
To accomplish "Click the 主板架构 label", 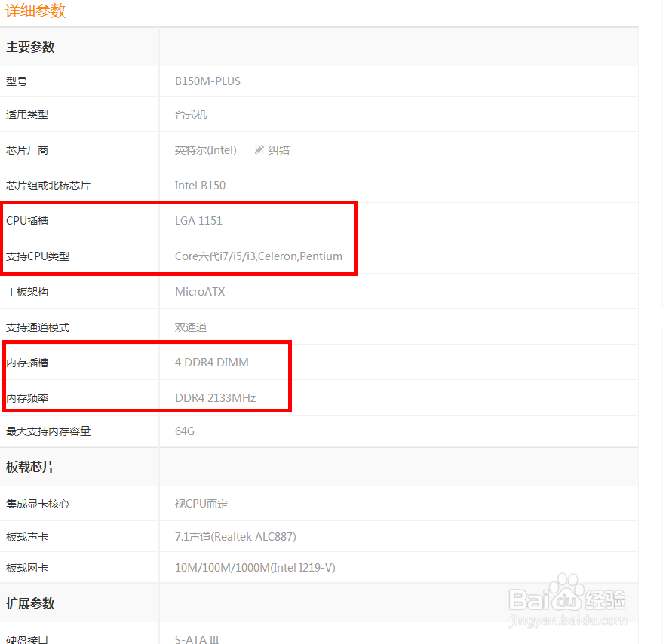I will click(x=27, y=292).
